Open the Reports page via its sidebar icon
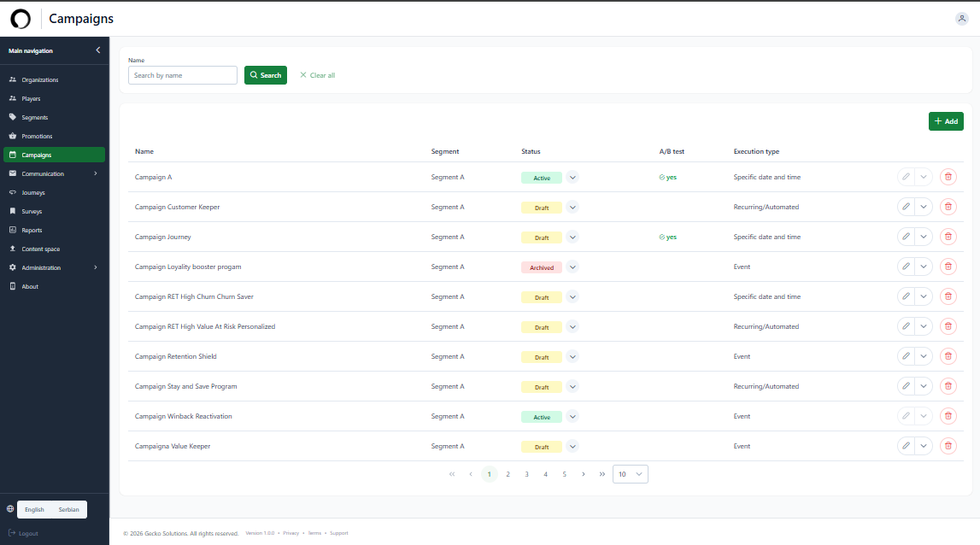Screen dimensions: 980x545 click(15, 230)
